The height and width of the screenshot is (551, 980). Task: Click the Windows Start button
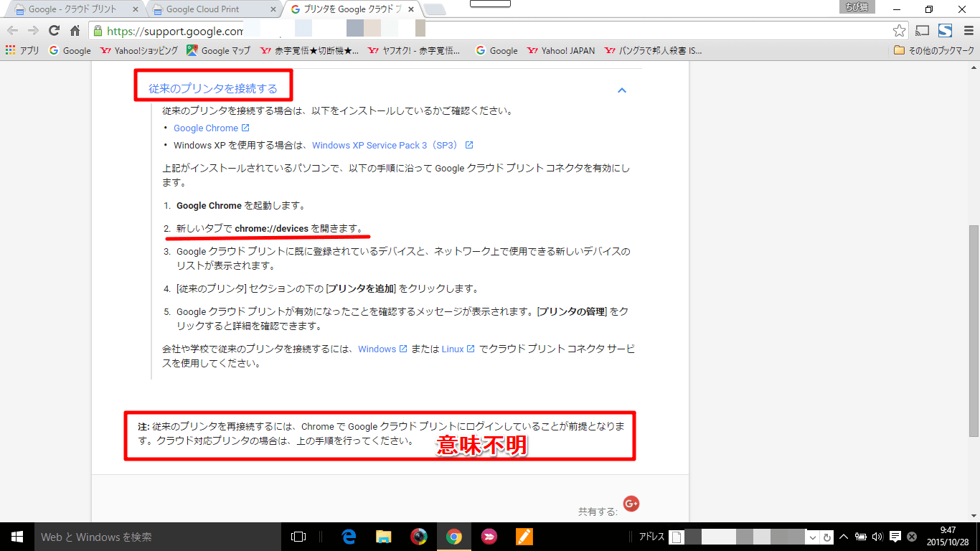coord(17,537)
